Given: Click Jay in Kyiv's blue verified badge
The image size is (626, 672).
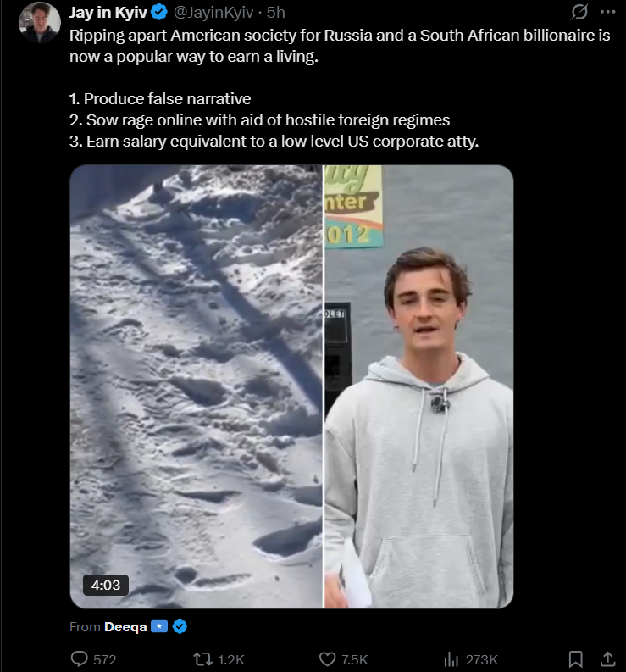Looking at the screenshot, I should pyautogui.click(x=159, y=13).
